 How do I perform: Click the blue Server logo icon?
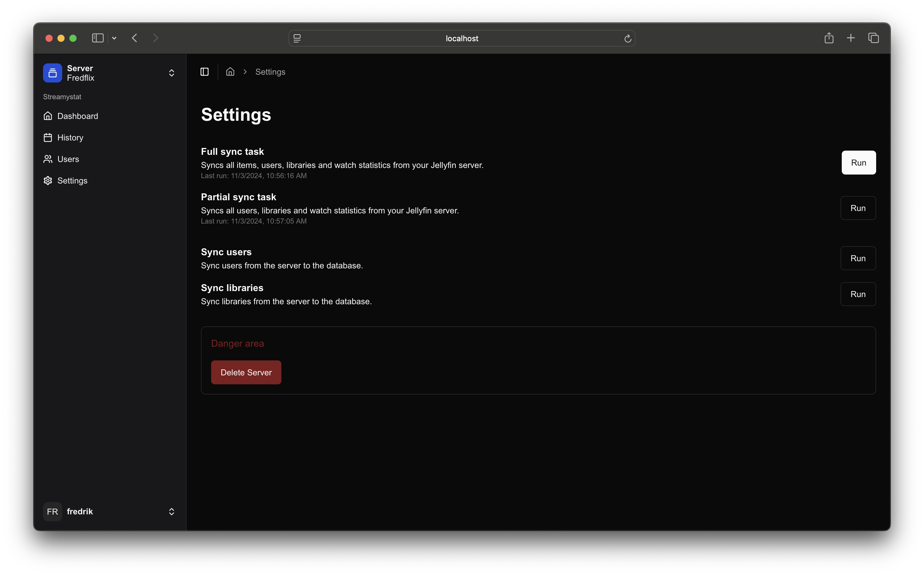click(53, 73)
